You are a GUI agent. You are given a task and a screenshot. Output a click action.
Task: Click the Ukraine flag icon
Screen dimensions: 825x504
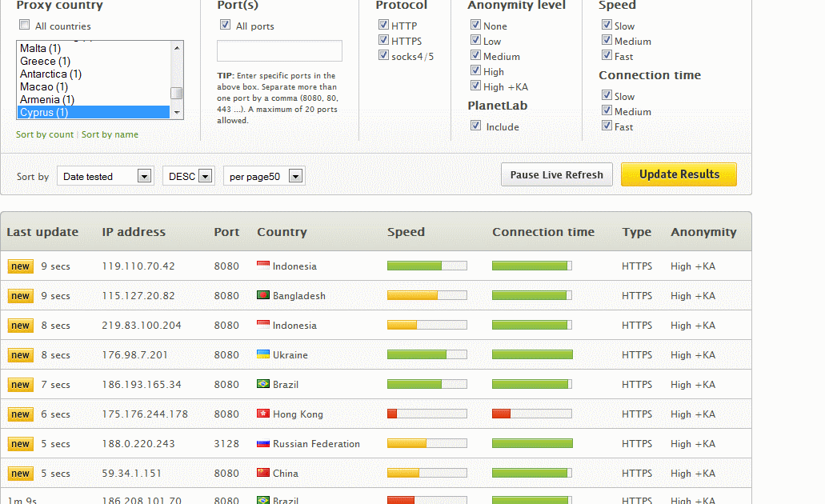(x=263, y=354)
